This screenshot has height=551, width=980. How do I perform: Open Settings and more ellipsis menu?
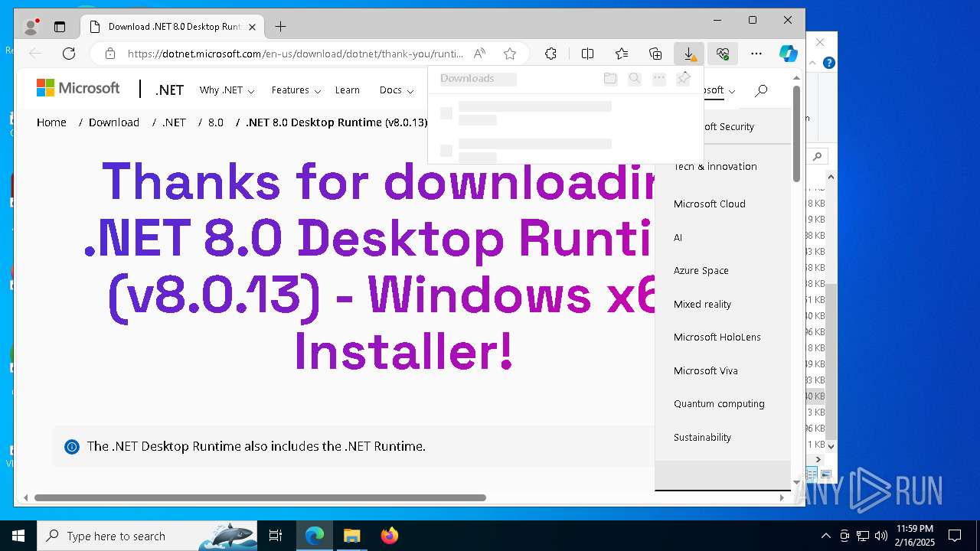click(x=756, y=54)
